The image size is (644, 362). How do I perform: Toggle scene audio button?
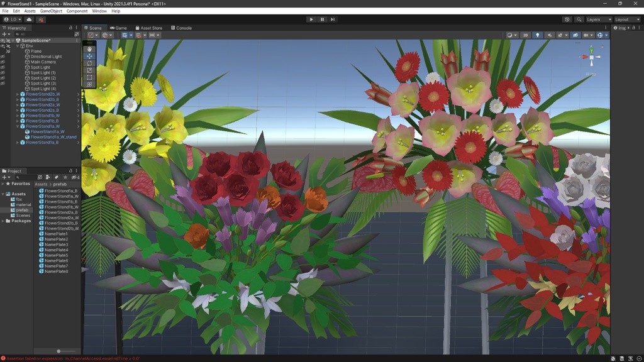point(549,35)
